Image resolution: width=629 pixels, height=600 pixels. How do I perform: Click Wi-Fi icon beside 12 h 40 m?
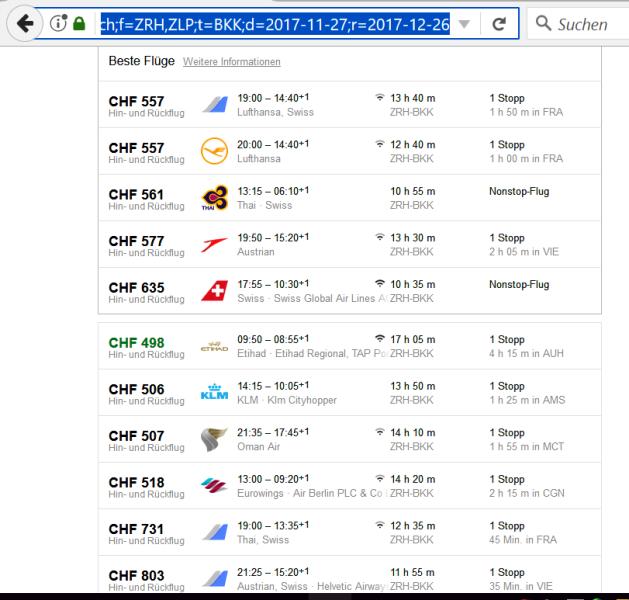[379, 144]
